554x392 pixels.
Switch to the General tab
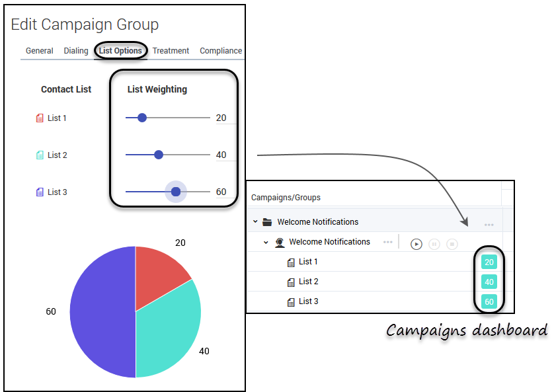[x=40, y=51]
